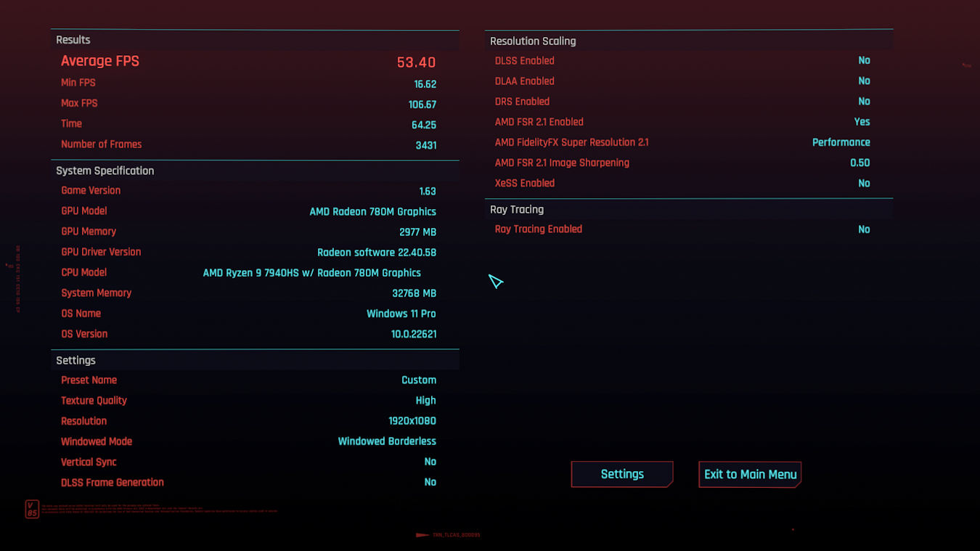Click Windowed Mode value Windowed Borderless
This screenshot has width=980, height=551.
click(387, 441)
